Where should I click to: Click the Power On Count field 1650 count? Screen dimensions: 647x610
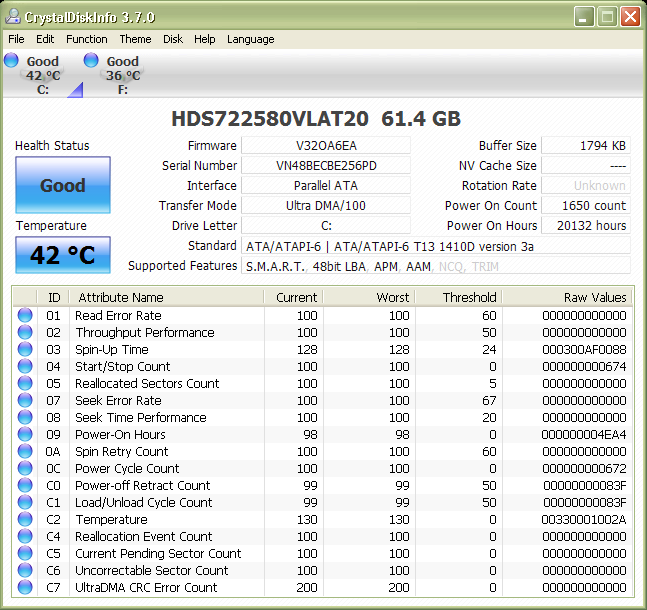pos(586,206)
